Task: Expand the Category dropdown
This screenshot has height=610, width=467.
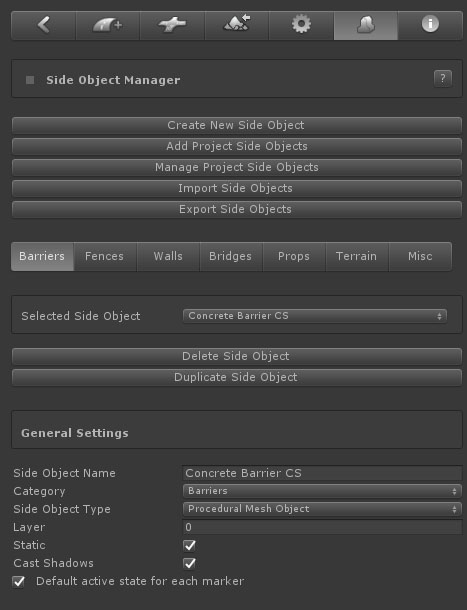Action: [x=322, y=491]
